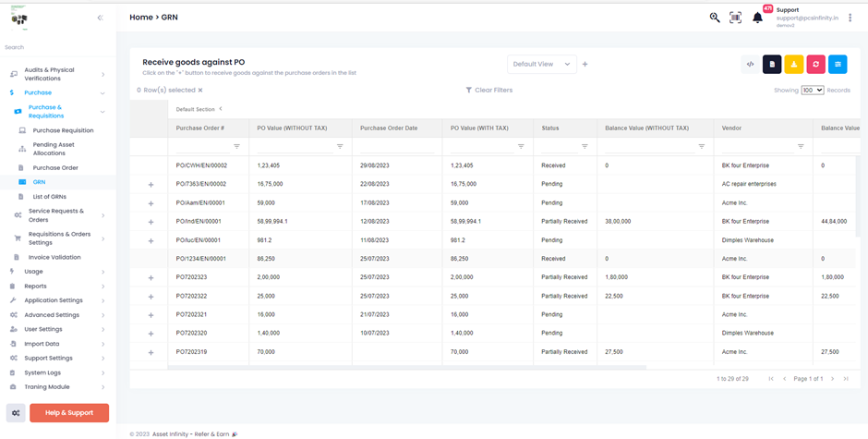Open Purchase Requisition page
The image size is (868, 439).
pyautogui.click(x=63, y=131)
